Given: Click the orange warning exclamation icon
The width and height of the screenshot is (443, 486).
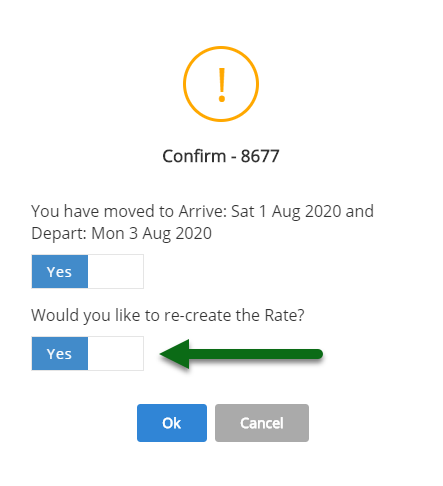Looking at the screenshot, I should click(221, 84).
